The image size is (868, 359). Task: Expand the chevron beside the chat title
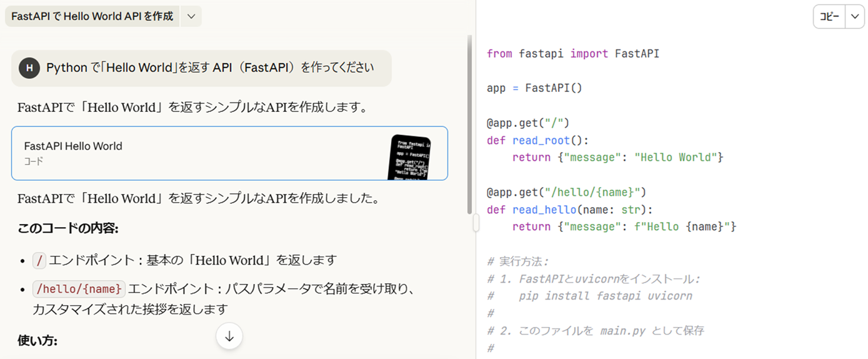tap(191, 16)
